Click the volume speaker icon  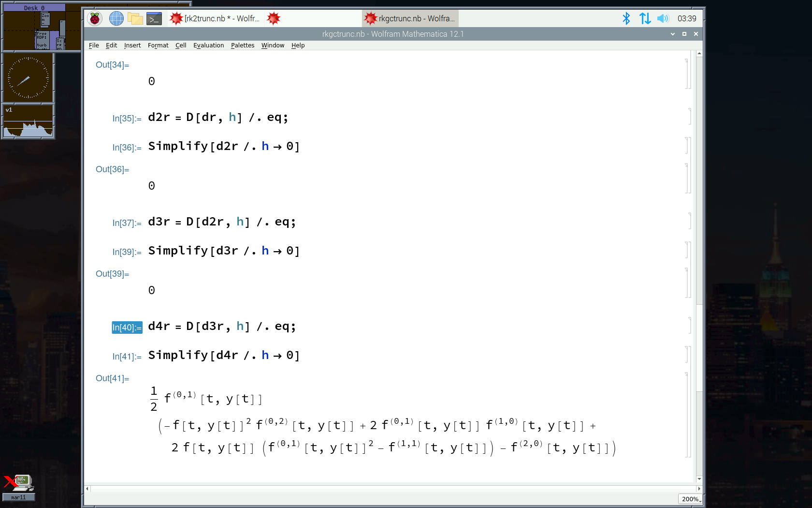pyautogui.click(x=663, y=18)
